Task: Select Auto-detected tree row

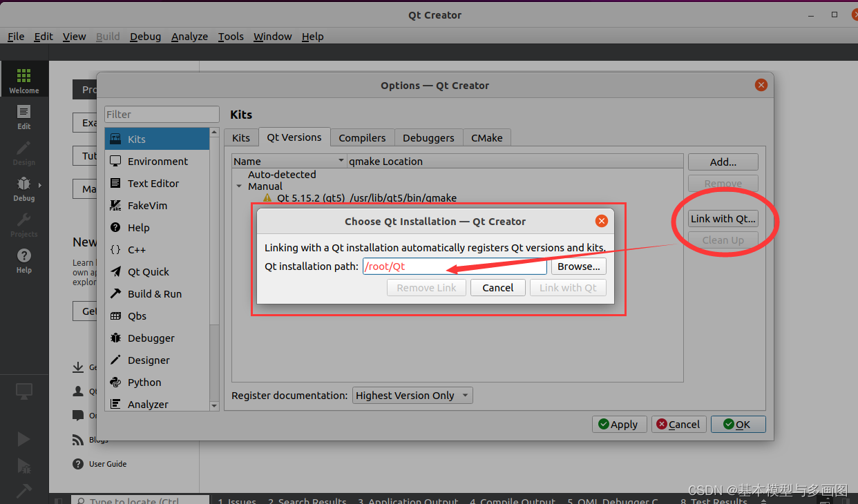Action: [282, 175]
